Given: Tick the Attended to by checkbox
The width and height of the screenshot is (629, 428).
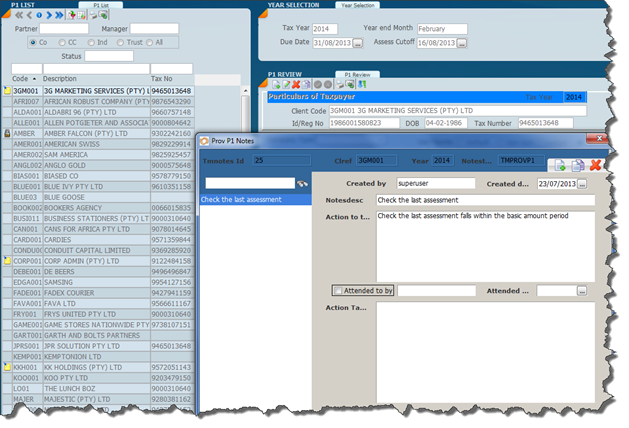Looking at the screenshot, I should tap(339, 291).
